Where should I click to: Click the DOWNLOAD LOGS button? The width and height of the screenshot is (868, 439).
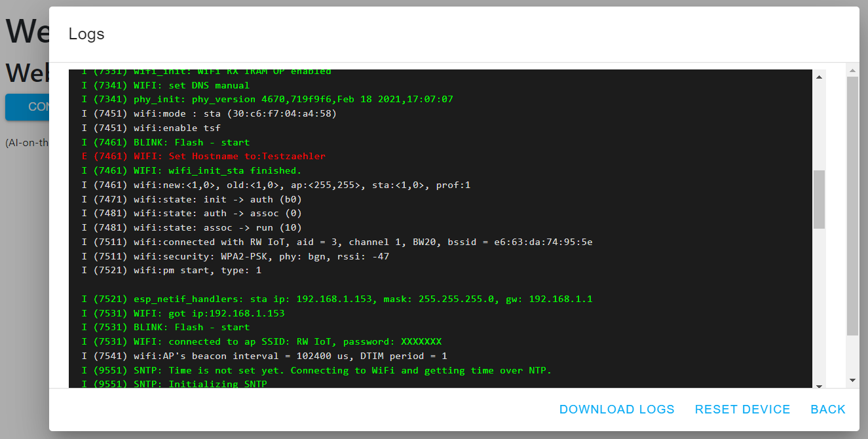point(616,409)
